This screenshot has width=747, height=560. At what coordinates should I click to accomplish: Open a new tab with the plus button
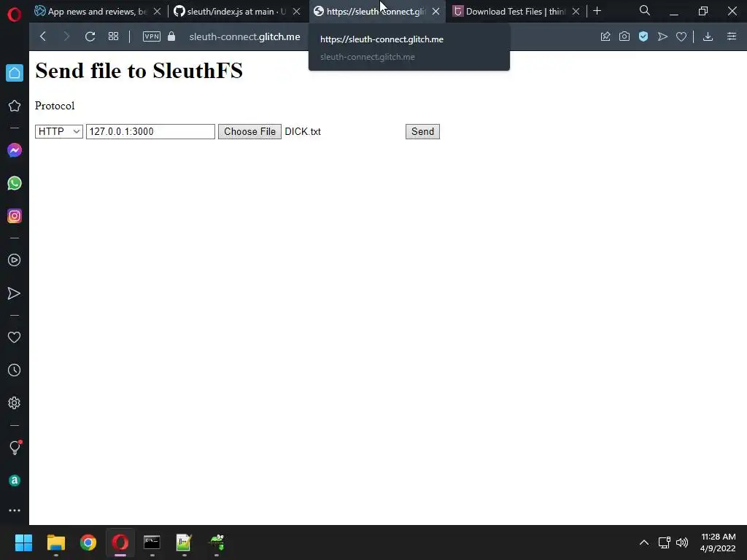point(597,10)
